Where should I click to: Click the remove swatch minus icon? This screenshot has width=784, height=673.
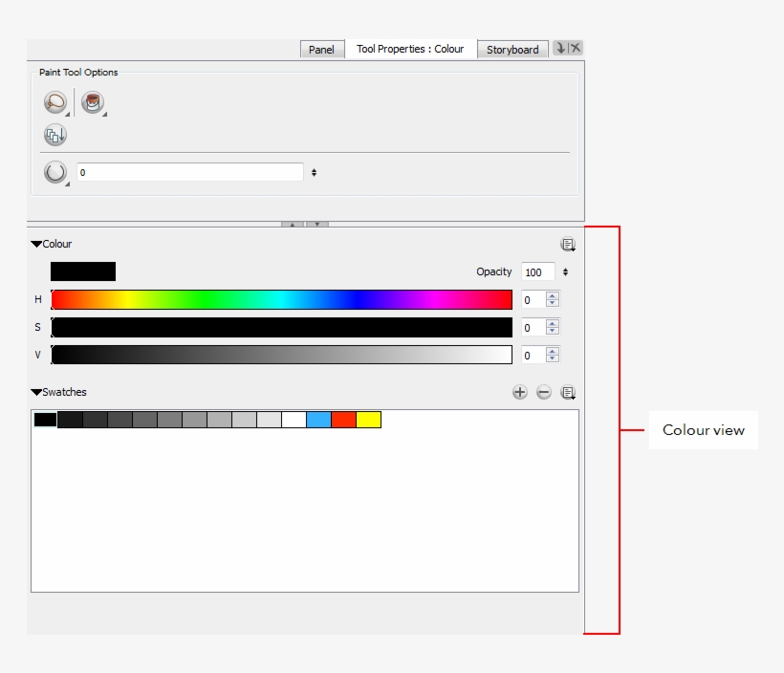coord(543,392)
